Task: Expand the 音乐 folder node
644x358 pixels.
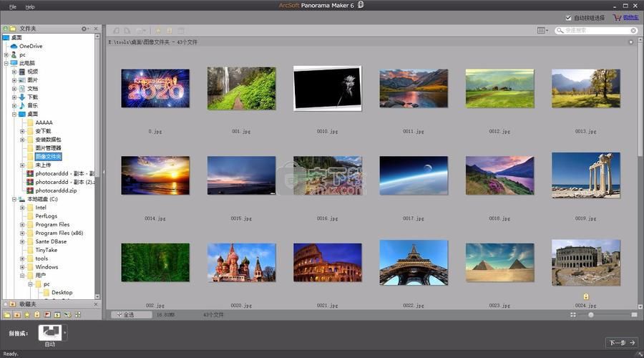Action: click(14, 106)
